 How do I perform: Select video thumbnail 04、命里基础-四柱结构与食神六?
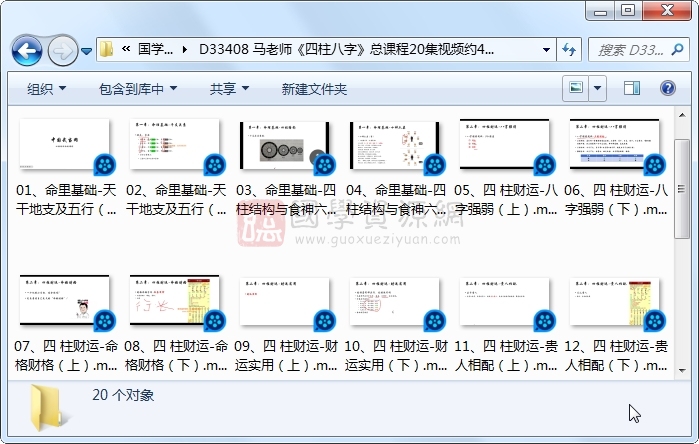(396, 146)
